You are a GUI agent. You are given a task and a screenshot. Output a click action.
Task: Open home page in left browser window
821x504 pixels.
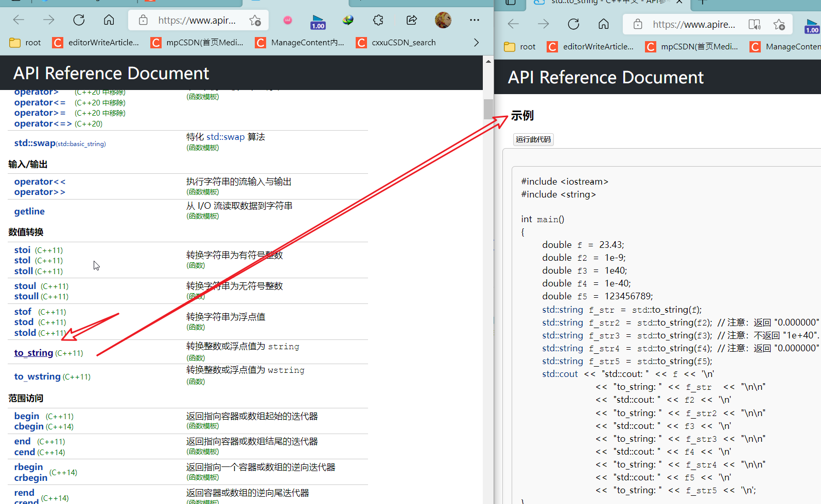pos(109,20)
